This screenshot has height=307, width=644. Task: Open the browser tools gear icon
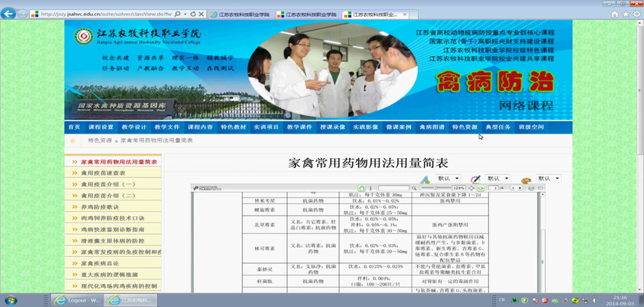pos(636,14)
